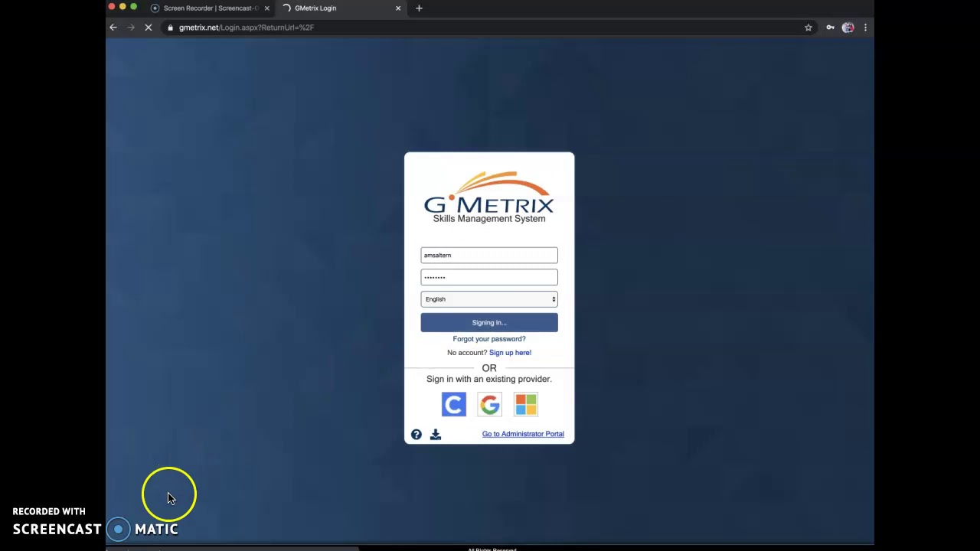The height and width of the screenshot is (551, 980).
Task: Select the GMetrix Login tab
Action: click(x=341, y=8)
